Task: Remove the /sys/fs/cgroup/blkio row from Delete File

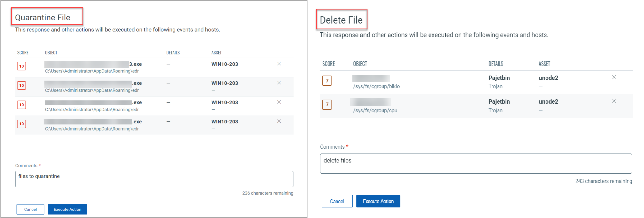Action: 614,77
